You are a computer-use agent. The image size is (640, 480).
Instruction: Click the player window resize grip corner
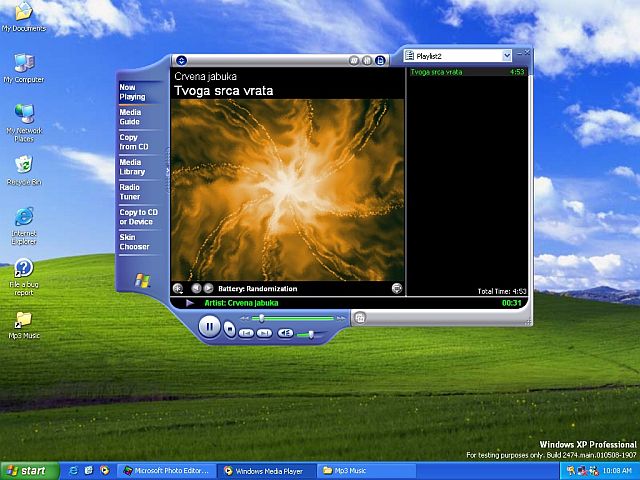pyautogui.click(x=529, y=322)
